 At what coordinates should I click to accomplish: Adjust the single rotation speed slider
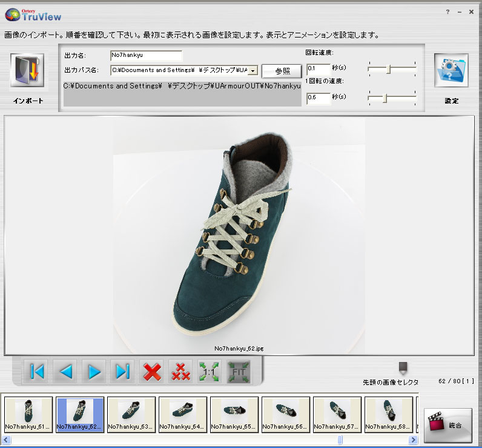[x=385, y=98]
